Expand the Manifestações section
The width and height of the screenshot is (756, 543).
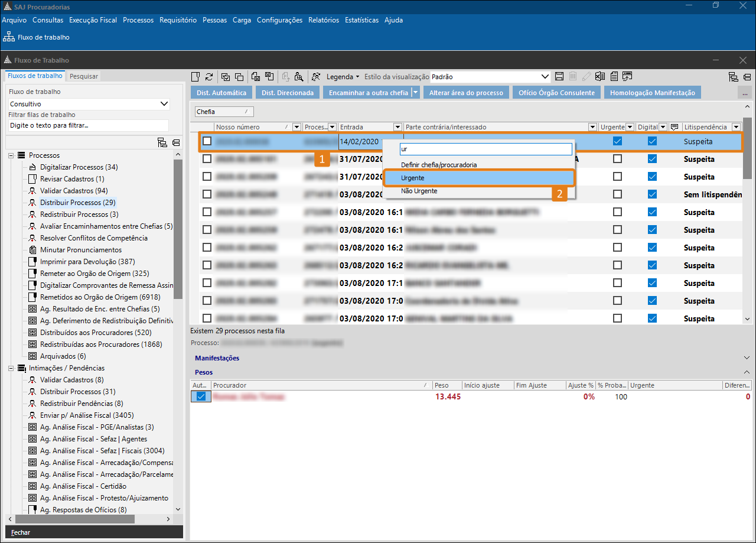pyautogui.click(x=747, y=358)
